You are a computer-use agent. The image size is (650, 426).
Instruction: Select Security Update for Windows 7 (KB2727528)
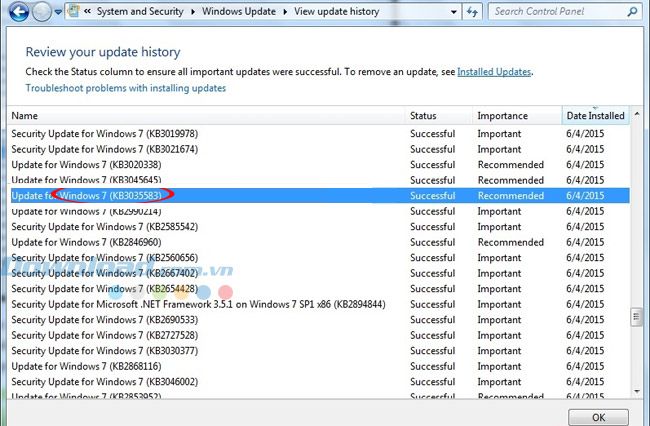(320, 335)
